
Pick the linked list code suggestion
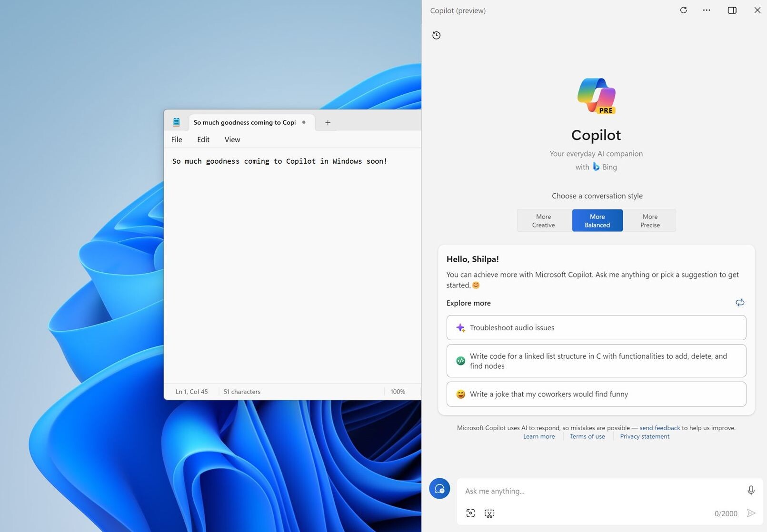596,361
